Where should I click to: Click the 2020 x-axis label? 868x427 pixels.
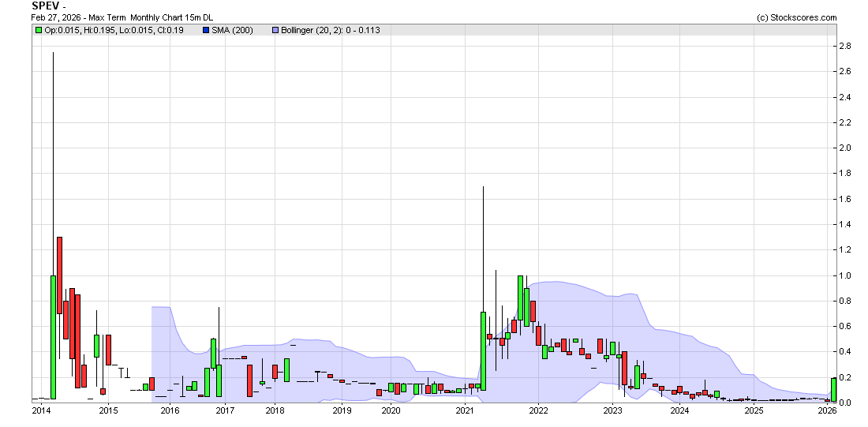click(391, 410)
